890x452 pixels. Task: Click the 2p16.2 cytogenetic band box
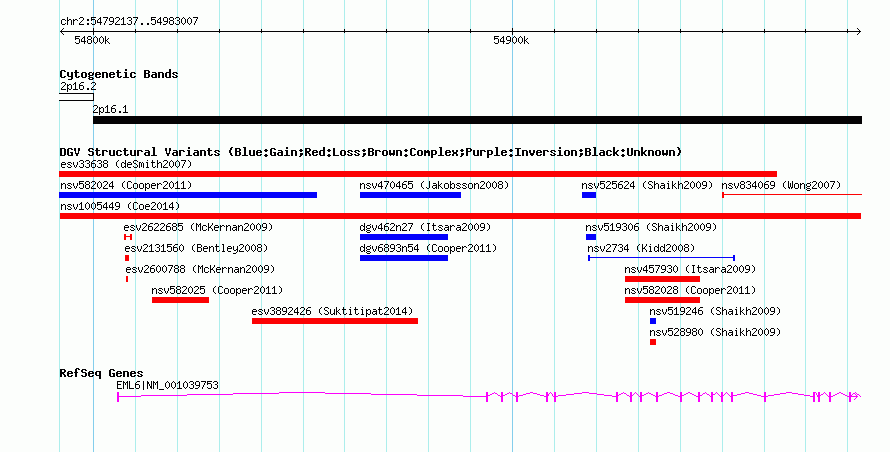[76, 97]
